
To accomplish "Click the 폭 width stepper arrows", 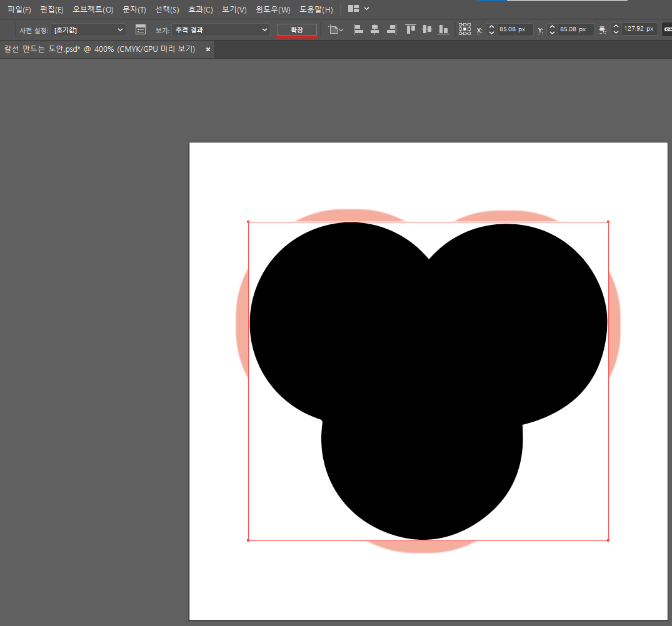I will (x=616, y=29).
